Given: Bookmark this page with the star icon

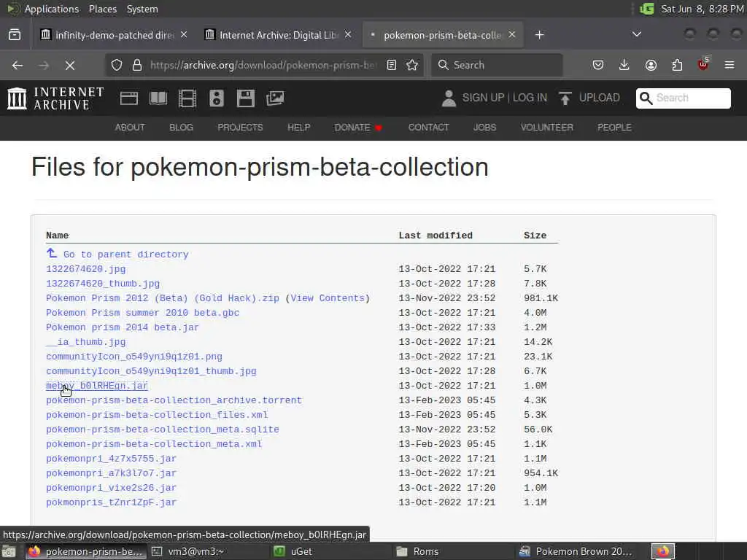Looking at the screenshot, I should pos(412,65).
